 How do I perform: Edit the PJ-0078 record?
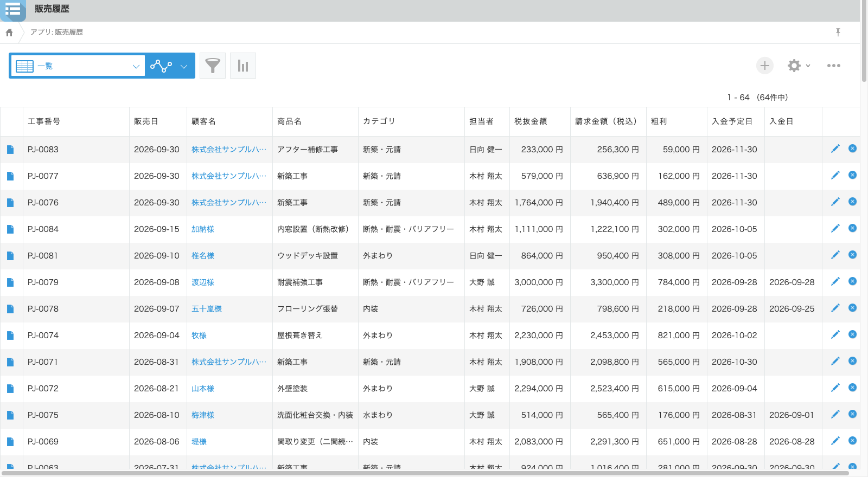[835, 308]
